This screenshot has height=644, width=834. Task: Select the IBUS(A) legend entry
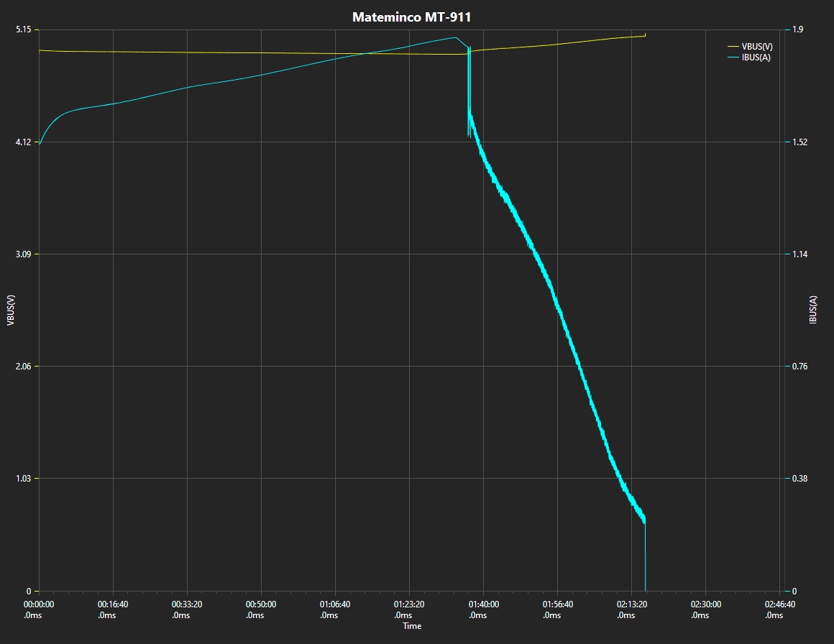pos(749,57)
